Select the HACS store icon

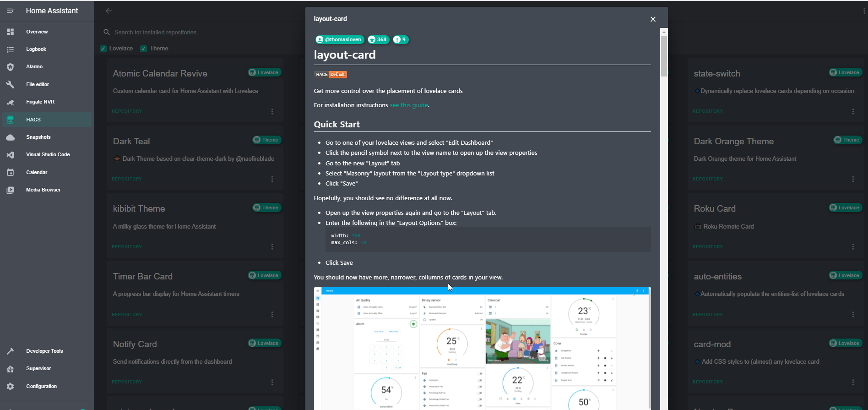pyautogui.click(x=10, y=120)
